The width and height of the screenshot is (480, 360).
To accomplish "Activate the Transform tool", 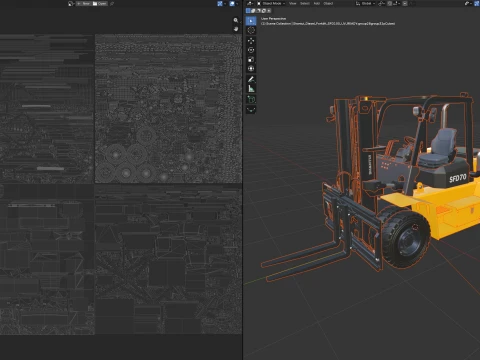I will [x=251, y=69].
